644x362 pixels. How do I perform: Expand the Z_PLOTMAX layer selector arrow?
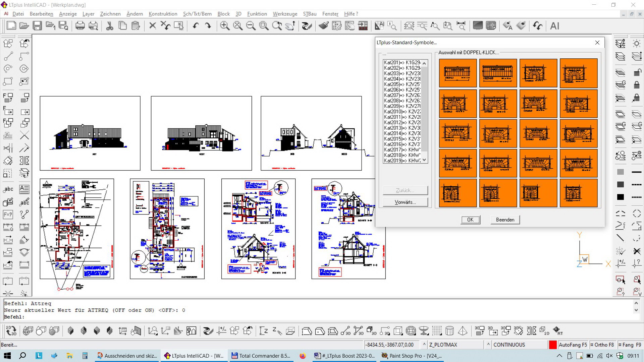pos(424,344)
